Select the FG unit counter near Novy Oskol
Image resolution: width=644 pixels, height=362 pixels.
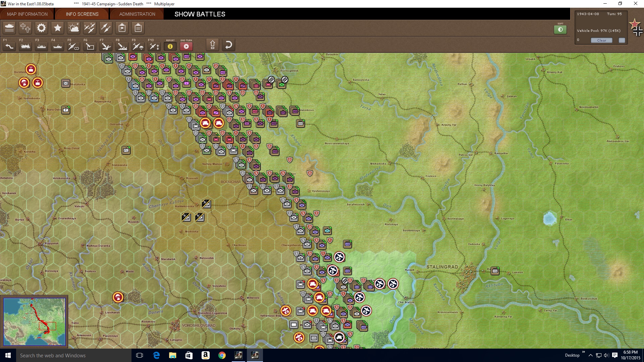point(126,150)
